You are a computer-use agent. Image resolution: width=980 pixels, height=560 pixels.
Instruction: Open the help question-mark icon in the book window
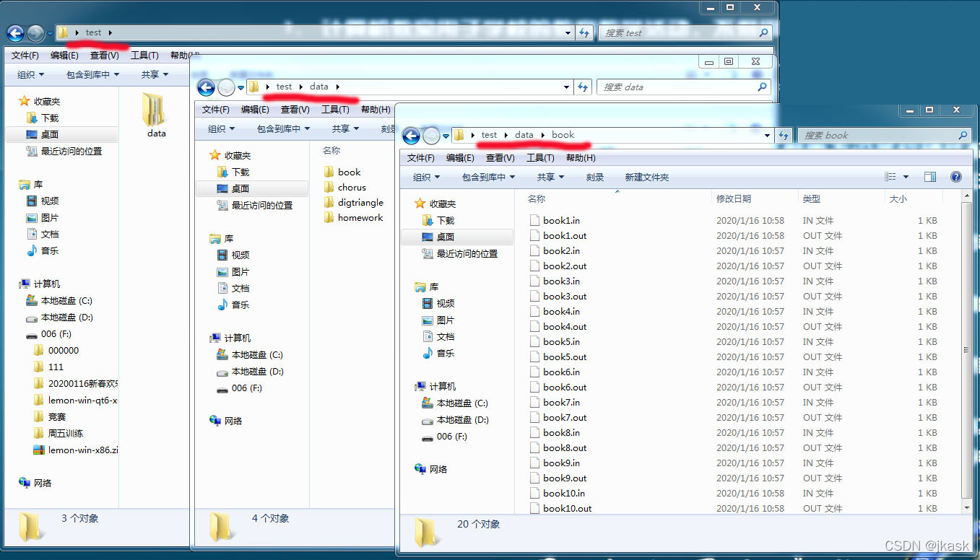click(x=955, y=177)
